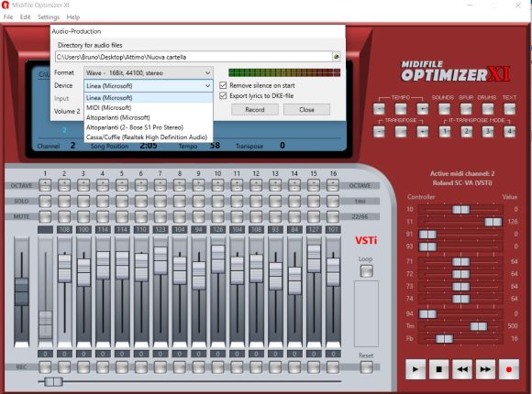532x394 pixels.
Task: Open the Edit menu
Action: click(x=25, y=17)
